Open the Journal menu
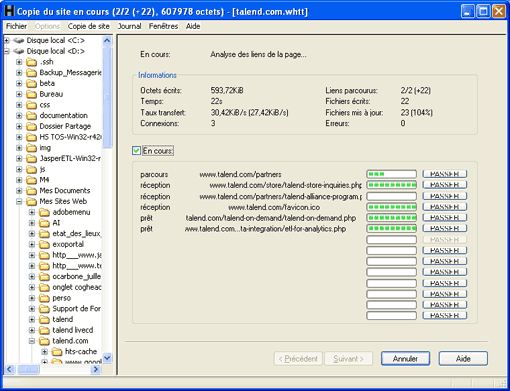The width and height of the screenshot is (510, 391). 129,26
